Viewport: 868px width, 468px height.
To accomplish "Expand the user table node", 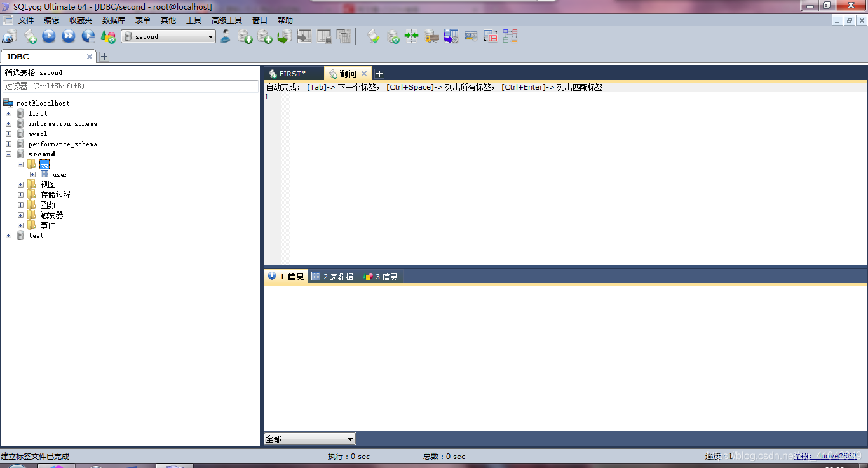I will point(32,174).
